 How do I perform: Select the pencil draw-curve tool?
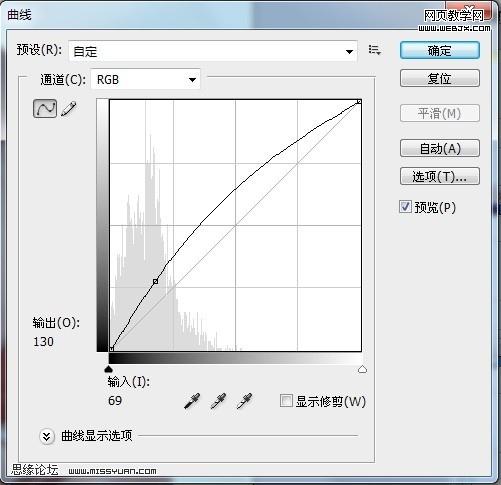[x=69, y=109]
